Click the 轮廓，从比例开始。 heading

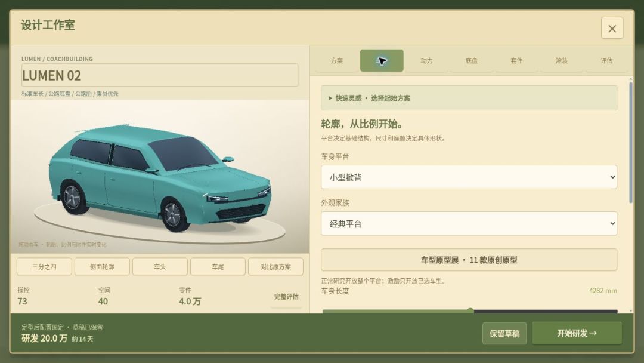361,124
